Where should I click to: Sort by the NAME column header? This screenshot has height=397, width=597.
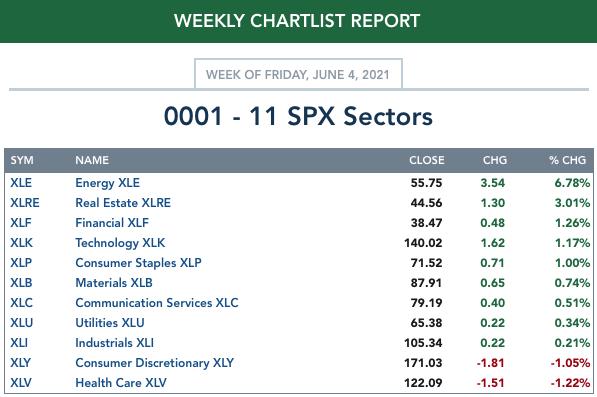click(92, 160)
